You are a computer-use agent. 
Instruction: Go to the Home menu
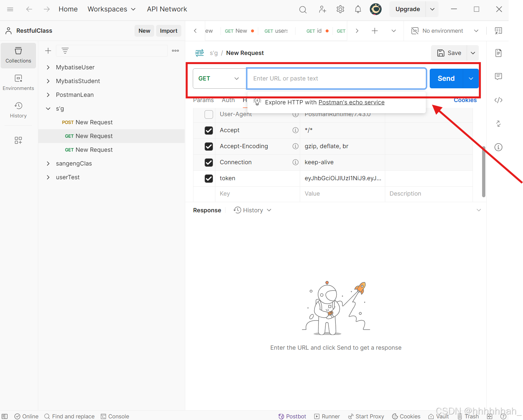pos(68,9)
